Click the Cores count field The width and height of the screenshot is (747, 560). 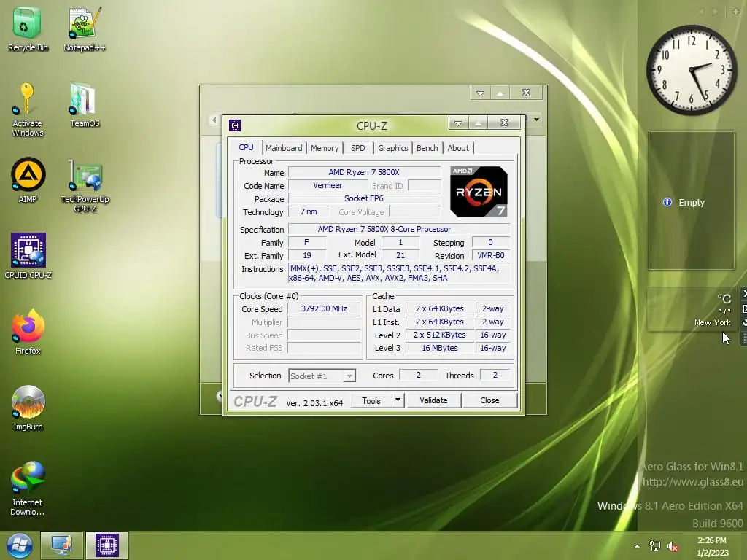pos(418,376)
